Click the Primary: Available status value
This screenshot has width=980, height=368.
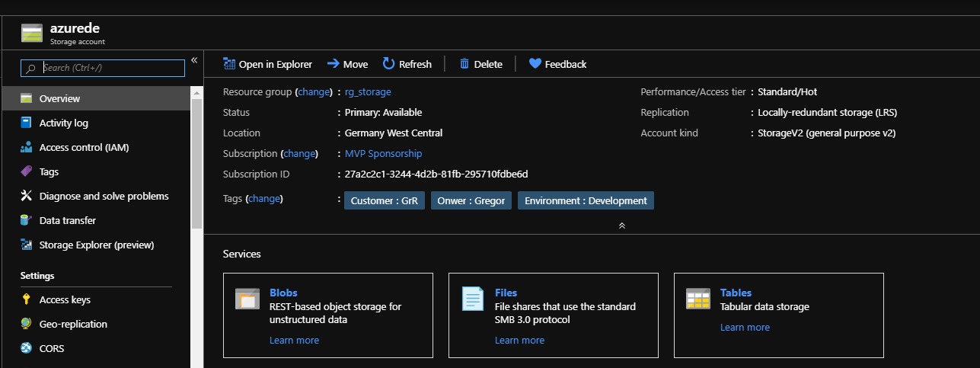tap(383, 112)
